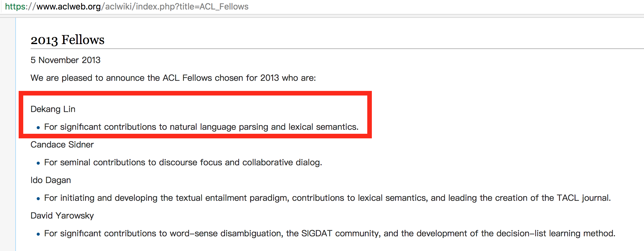Click the name Dekang Lin
Viewport: 644px width, 251px height.
click(x=53, y=109)
